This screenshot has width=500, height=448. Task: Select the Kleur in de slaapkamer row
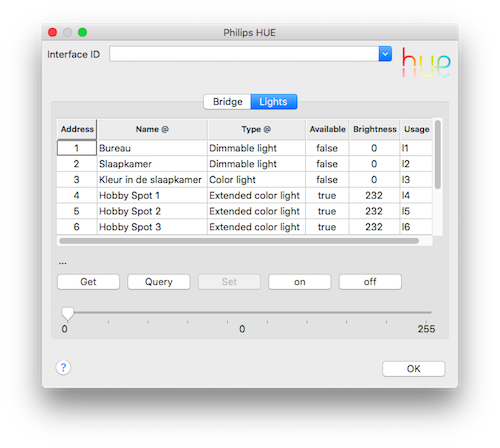(244, 180)
